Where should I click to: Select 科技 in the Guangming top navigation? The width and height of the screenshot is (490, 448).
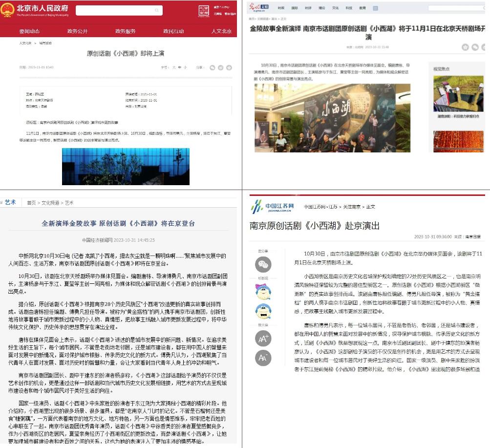tap(349, 8)
